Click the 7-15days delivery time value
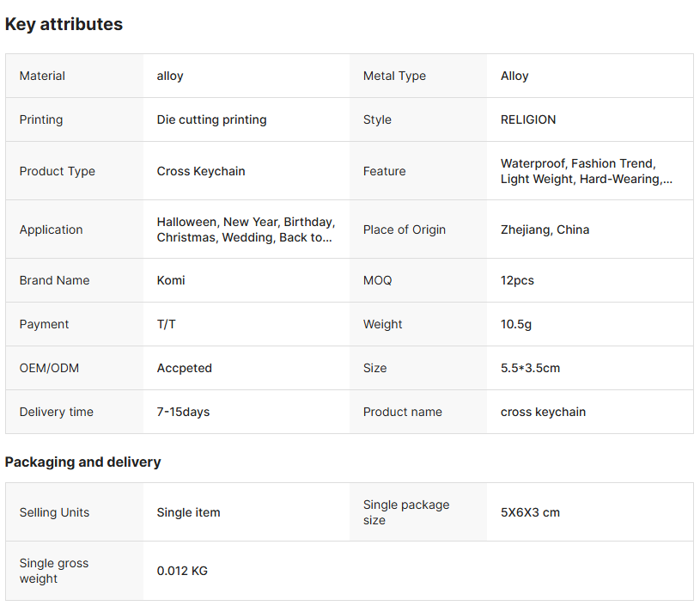 [183, 412]
